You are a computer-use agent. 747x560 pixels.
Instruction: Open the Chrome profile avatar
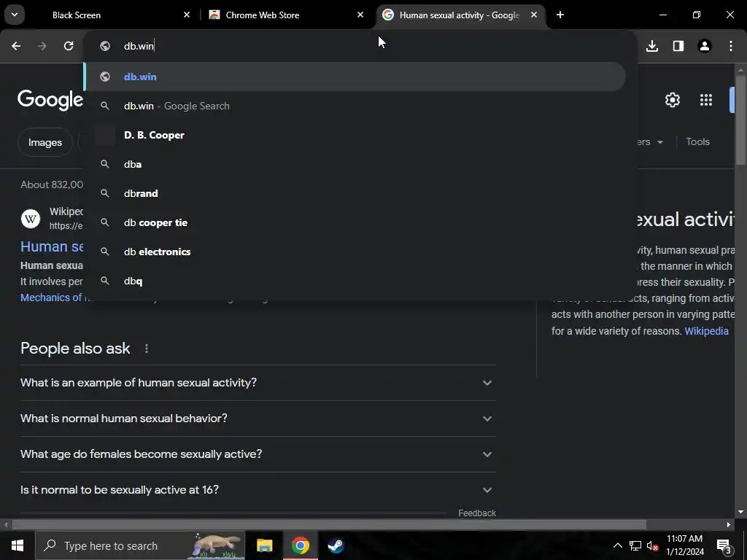click(705, 46)
